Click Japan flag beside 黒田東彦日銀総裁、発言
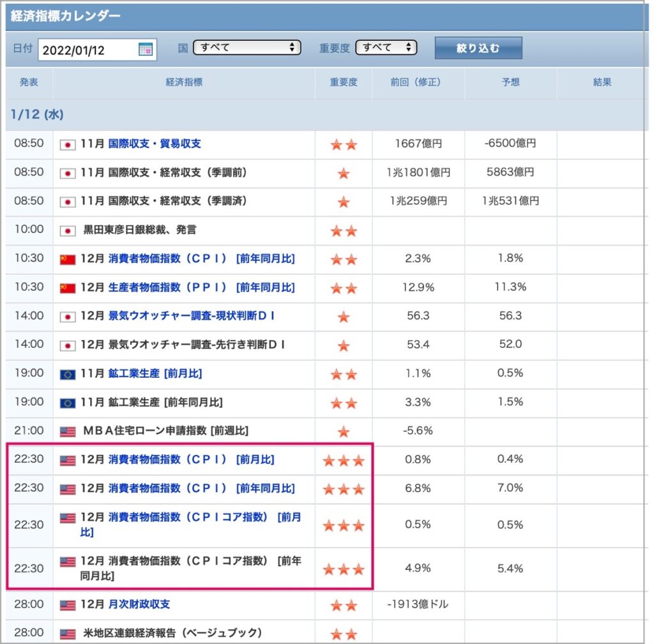The height and width of the screenshot is (644, 654). tap(68, 230)
